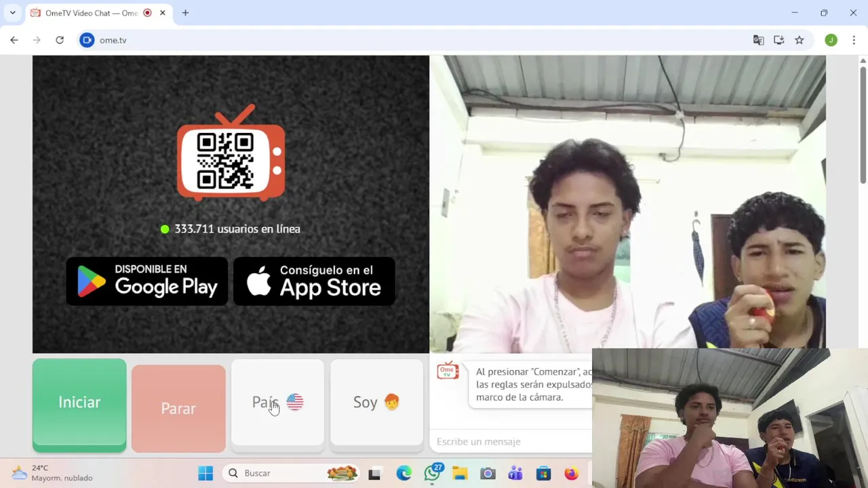
Task: Open the tab search dropdown arrow
Action: [x=12, y=13]
